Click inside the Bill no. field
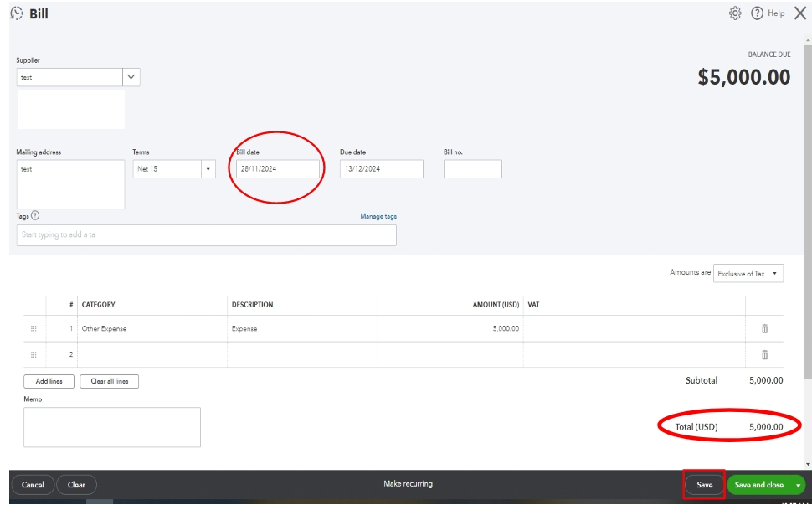This screenshot has width=812, height=505. click(471, 167)
